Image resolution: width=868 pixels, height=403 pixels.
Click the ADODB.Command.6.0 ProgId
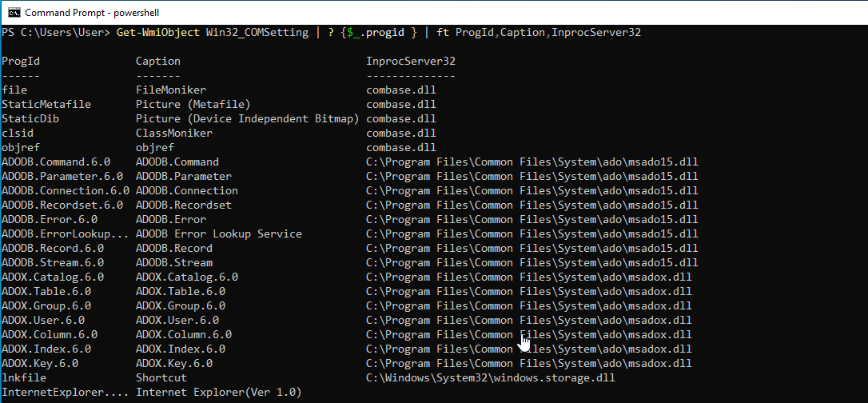[56, 162]
